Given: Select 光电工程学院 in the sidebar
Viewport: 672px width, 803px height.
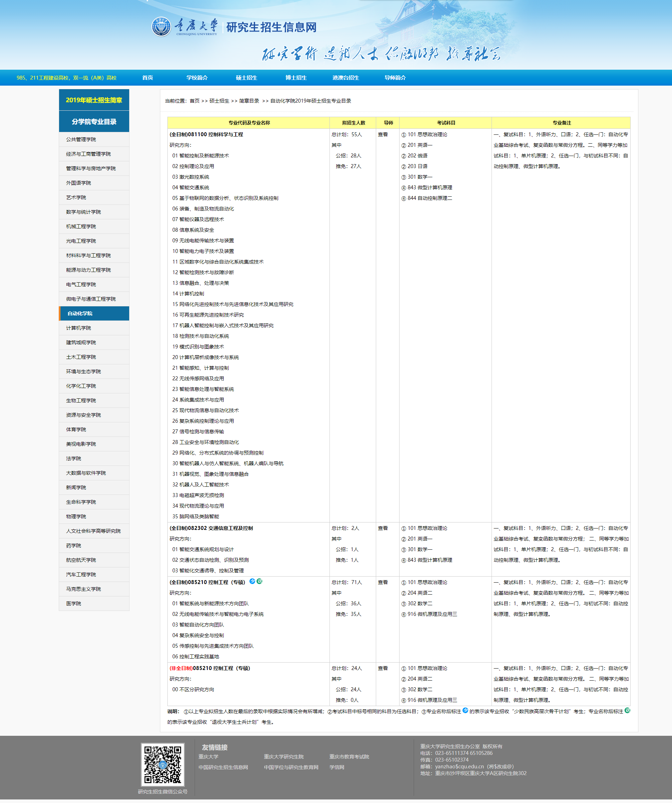Looking at the screenshot, I should point(94,241).
